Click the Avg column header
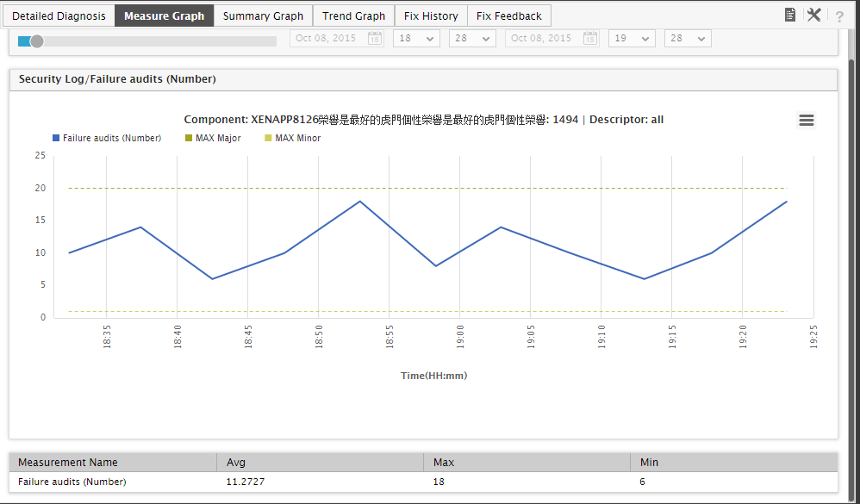Screen dimensions: 860x504 [x=321, y=463]
